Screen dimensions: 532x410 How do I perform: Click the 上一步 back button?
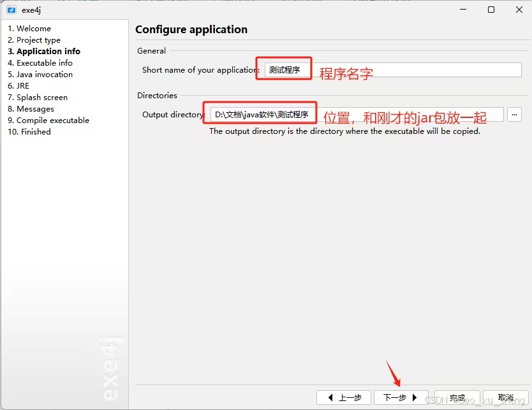coord(344,397)
